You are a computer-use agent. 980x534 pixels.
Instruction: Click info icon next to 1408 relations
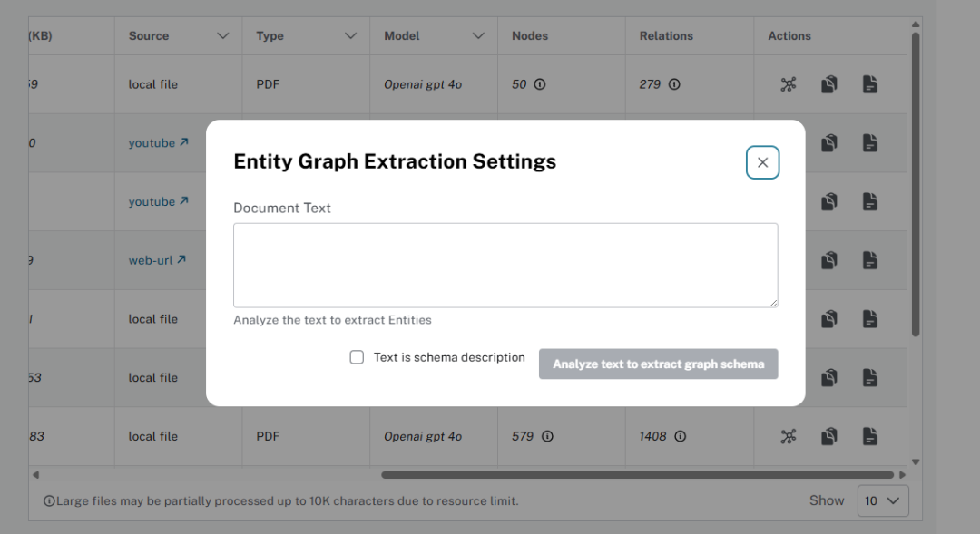click(x=681, y=436)
